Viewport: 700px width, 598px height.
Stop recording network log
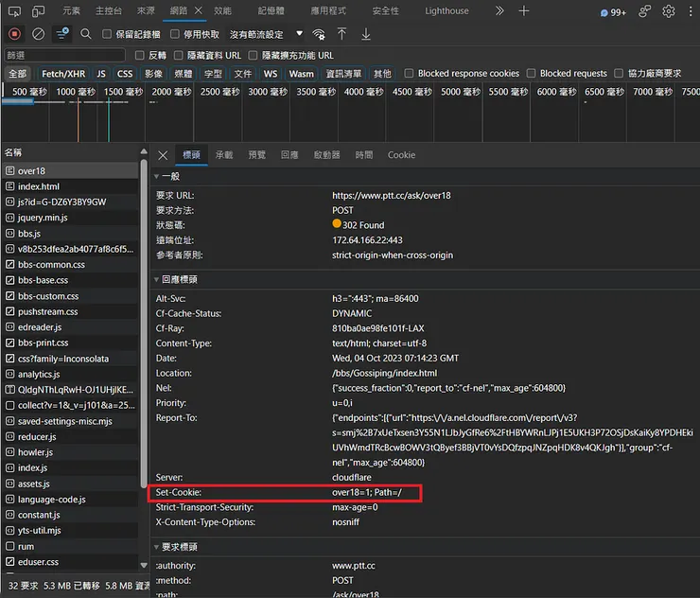[x=14, y=34]
